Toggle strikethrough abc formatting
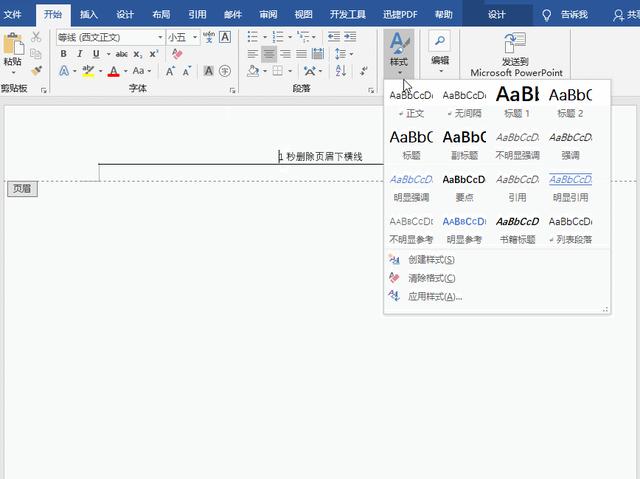 [121, 54]
